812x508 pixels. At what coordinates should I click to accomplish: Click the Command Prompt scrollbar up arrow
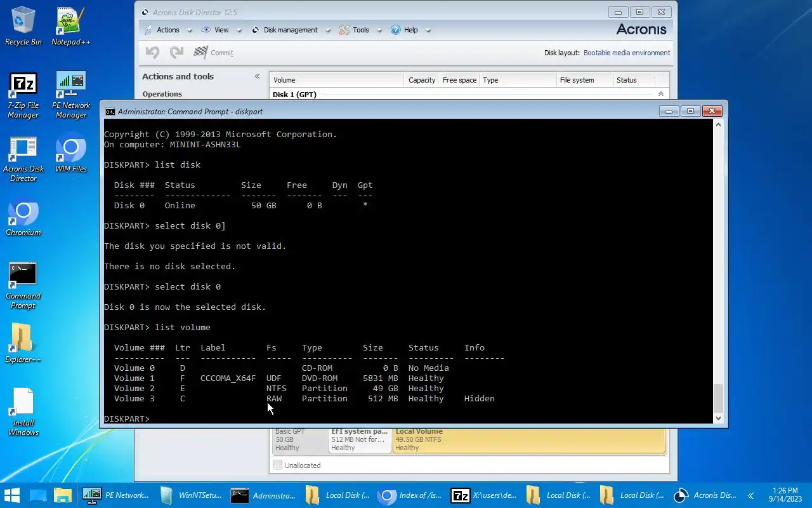(x=718, y=124)
